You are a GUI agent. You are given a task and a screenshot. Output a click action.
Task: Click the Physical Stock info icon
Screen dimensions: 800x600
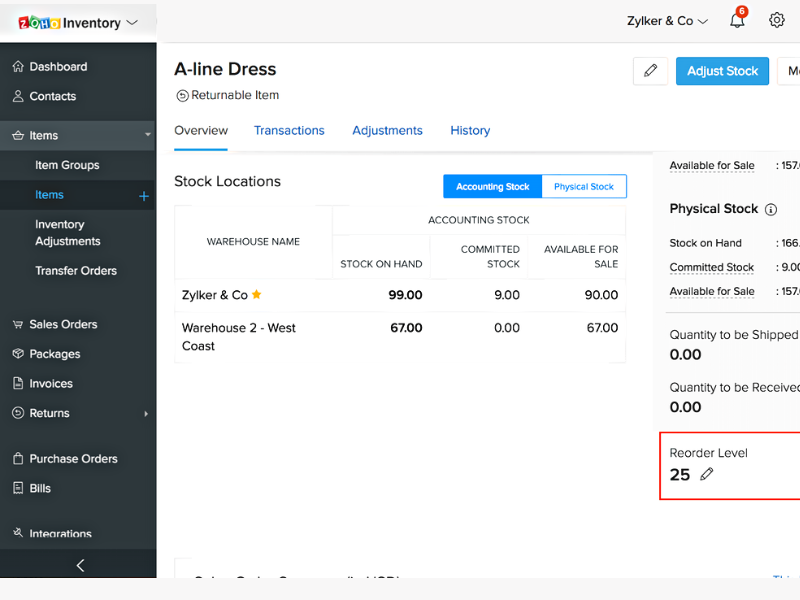click(771, 209)
